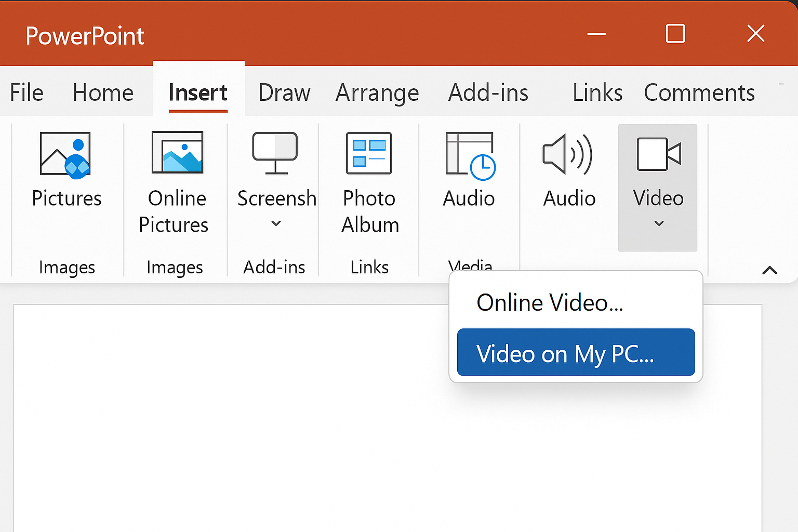Open the Add-ins tab
Screen dimensions: 798x532
click(488, 93)
